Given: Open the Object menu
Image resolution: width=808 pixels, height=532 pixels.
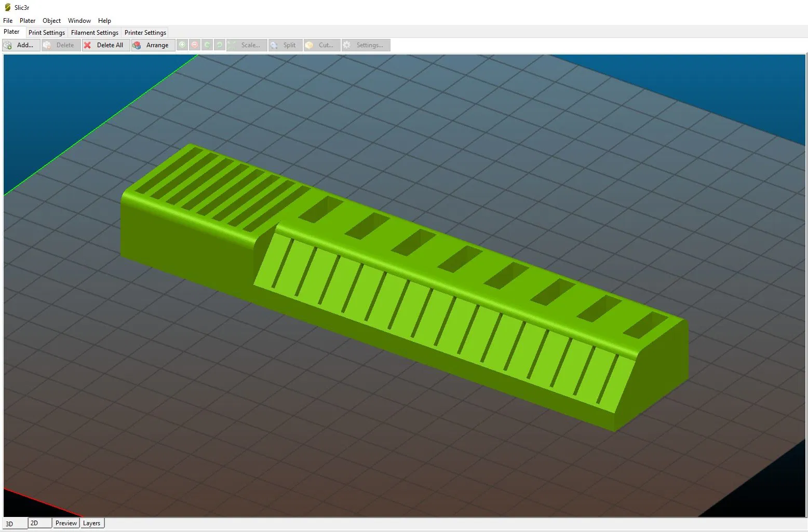Looking at the screenshot, I should pos(51,21).
